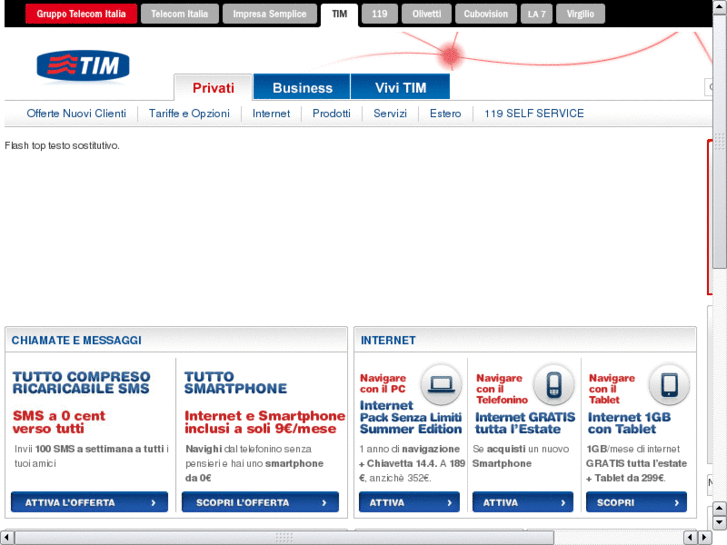Viewport: 727px width, 545px height.
Task: Click Internet e Smartphone inclusi a soli 9€/mese
Action: 265,422
